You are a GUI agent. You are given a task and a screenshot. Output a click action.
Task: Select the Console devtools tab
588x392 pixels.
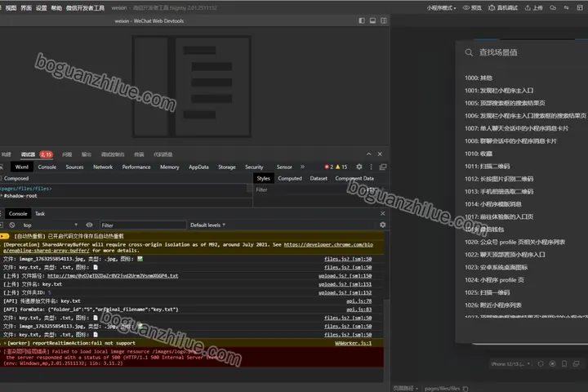pos(47,167)
